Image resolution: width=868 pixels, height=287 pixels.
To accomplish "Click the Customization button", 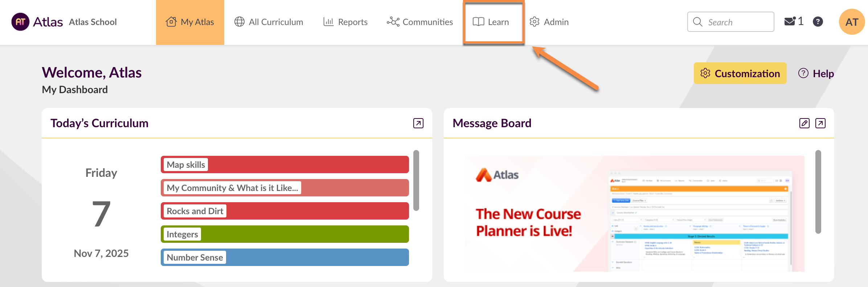I will (x=740, y=73).
